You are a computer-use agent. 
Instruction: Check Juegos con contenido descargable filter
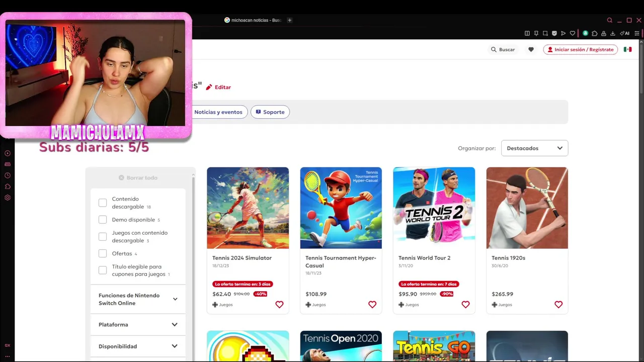coord(103,236)
